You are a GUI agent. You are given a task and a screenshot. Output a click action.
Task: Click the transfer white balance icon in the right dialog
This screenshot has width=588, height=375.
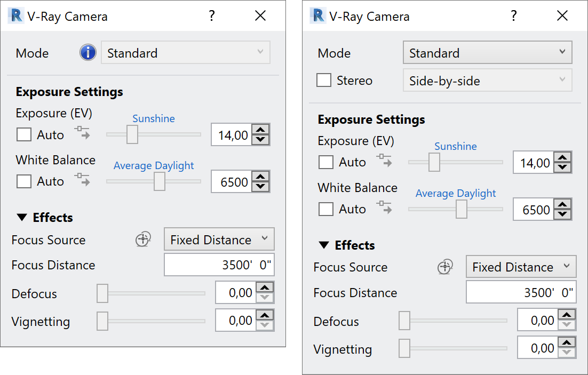coord(384,208)
